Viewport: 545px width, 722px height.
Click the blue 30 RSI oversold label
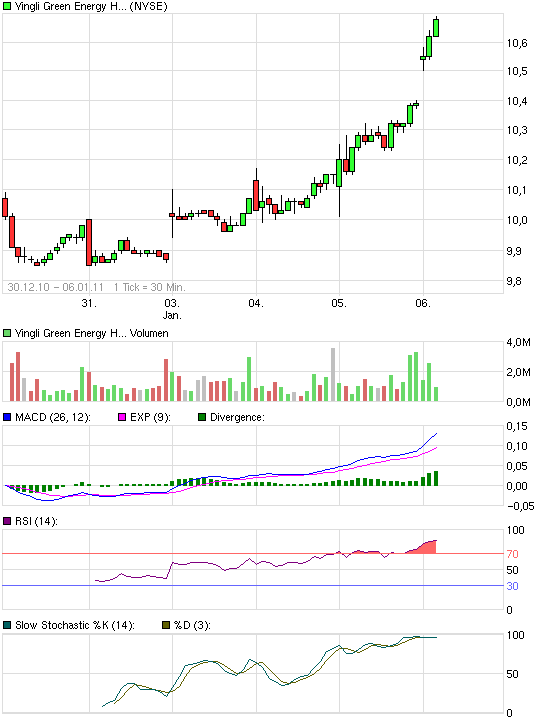coord(512,586)
